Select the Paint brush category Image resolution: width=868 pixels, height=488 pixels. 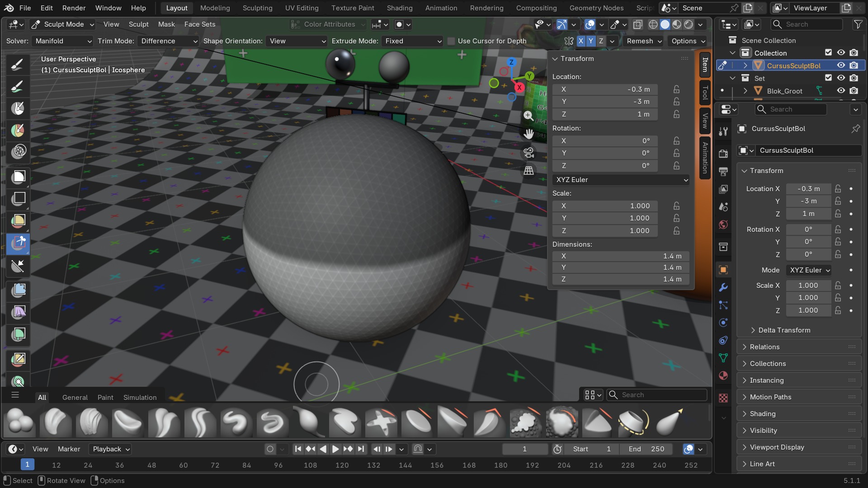tap(105, 398)
